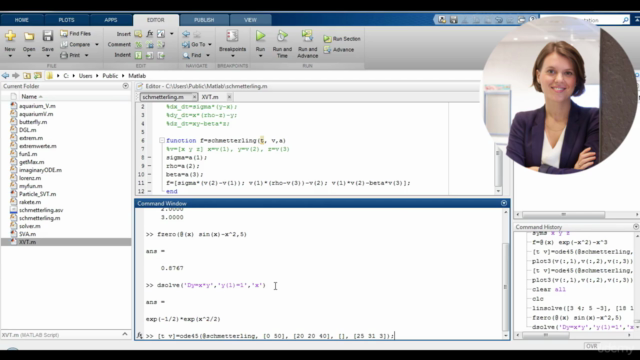Close the XVT.m editor tab
This screenshot has height=360, width=640.
point(229,97)
